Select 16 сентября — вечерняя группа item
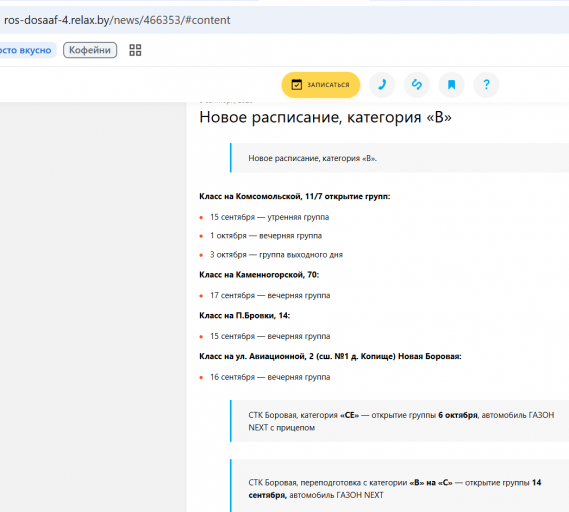 (270, 377)
